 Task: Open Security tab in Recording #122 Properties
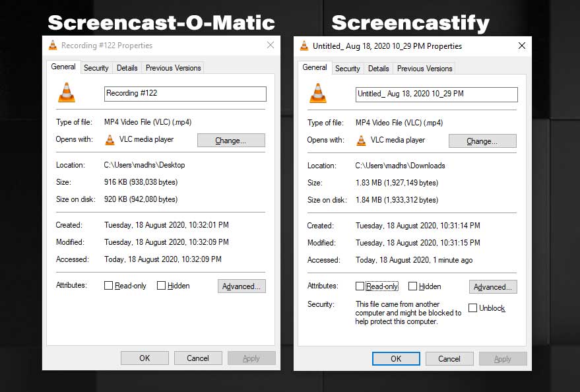(96, 68)
